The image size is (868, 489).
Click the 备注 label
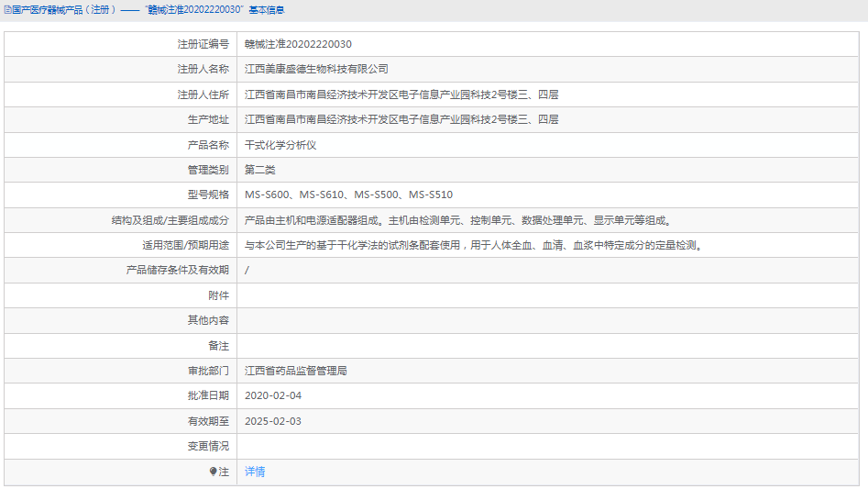pos(219,346)
